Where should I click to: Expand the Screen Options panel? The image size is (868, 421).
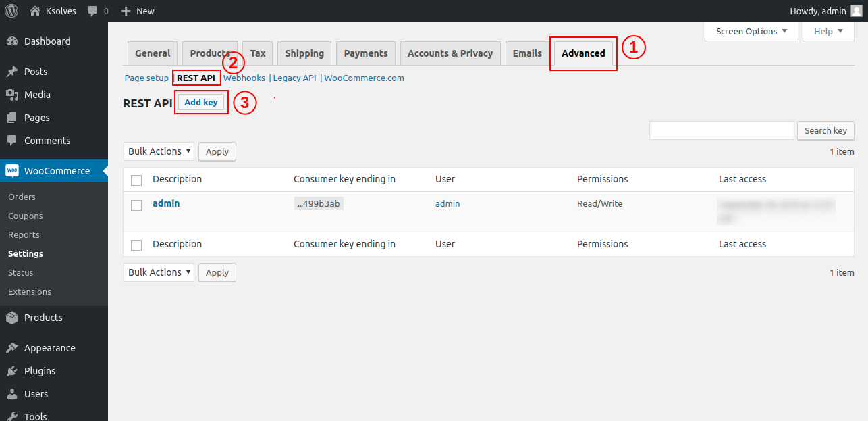tap(751, 31)
